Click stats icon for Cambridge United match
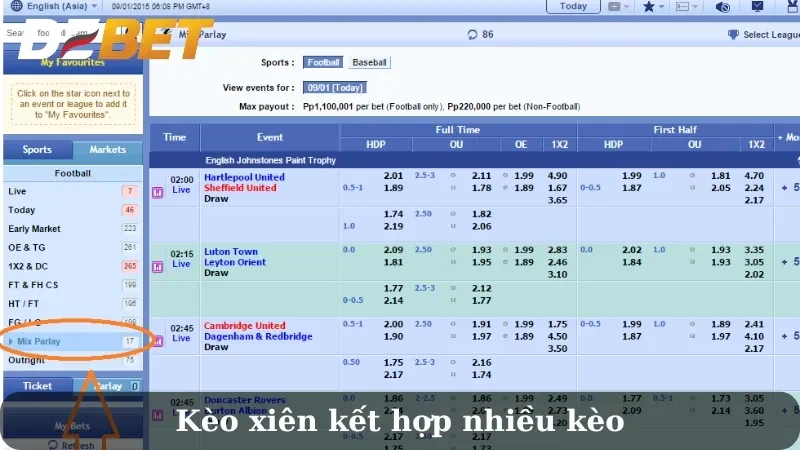This screenshot has height=450, width=800. [x=157, y=341]
